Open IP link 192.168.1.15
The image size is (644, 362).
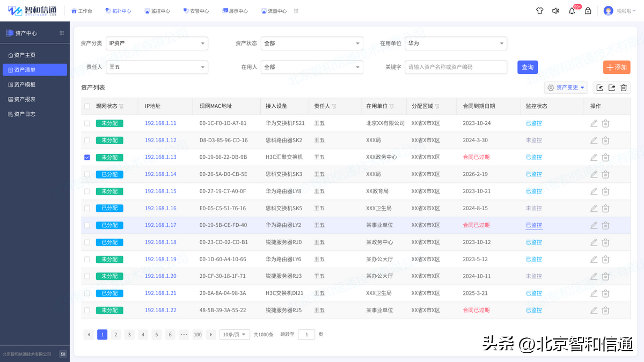point(160,191)
